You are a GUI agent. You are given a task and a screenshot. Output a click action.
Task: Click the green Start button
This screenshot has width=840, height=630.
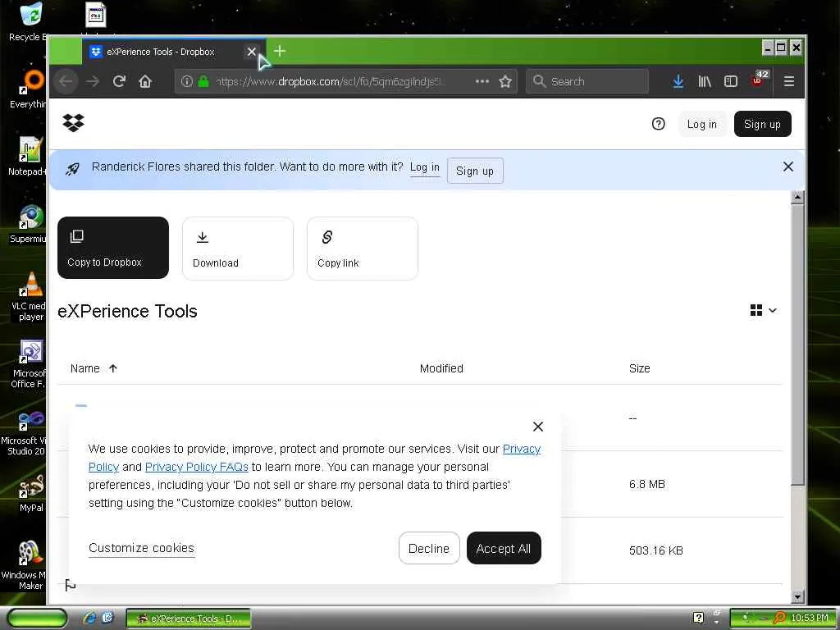tap(37, 619)
